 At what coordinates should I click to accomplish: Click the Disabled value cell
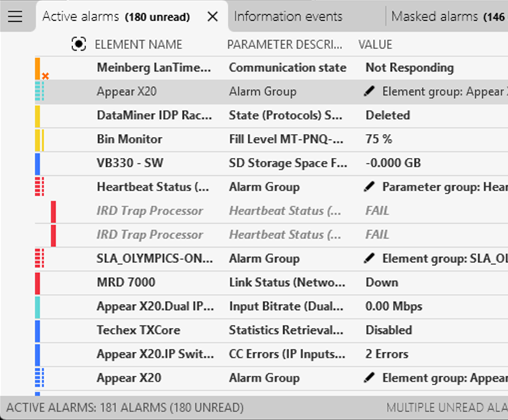click(388, 330)
